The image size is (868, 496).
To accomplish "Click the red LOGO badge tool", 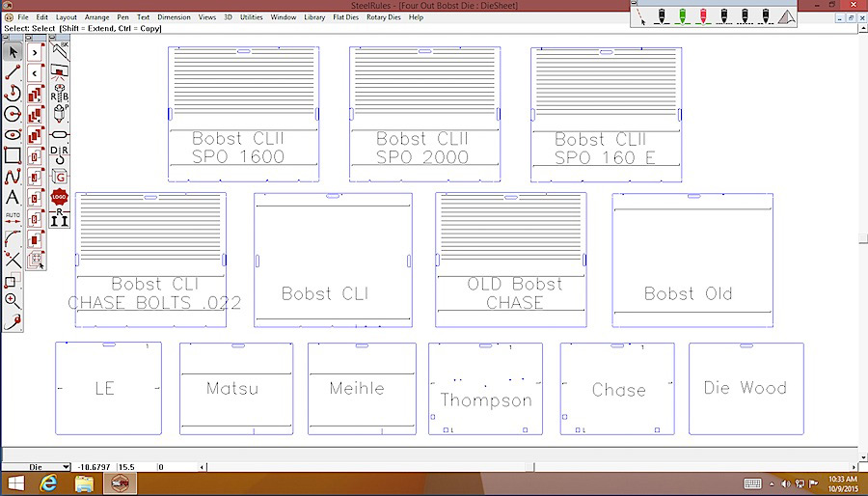I will click(x=60, y=197).
